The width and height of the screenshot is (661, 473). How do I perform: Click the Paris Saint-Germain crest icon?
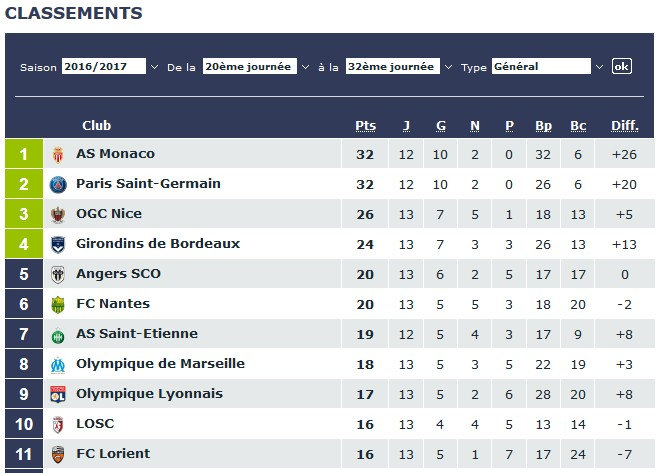[x=57, y=184]
